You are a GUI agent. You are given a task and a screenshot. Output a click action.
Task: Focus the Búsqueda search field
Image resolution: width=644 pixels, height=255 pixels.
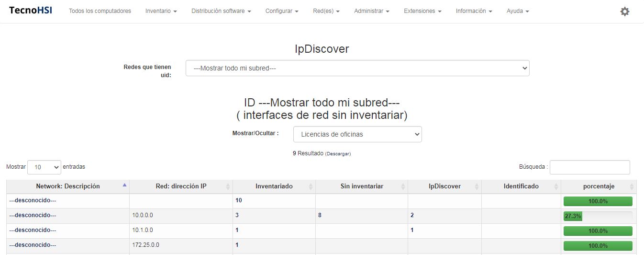click(589, 167)
